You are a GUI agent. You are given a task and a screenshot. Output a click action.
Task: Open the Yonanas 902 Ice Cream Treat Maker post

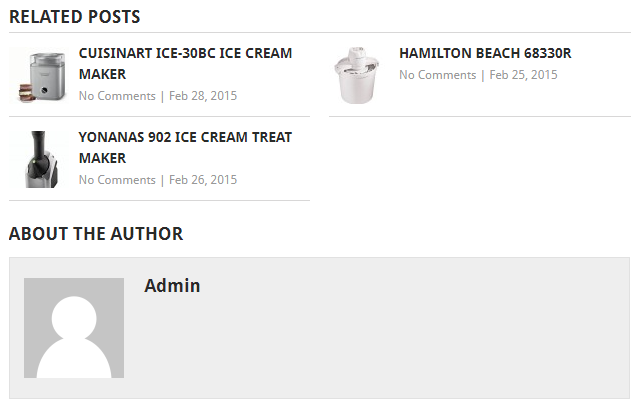point(185,148)
